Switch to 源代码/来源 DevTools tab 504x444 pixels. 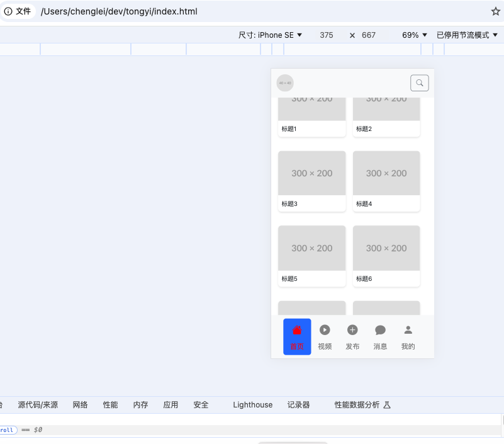tap(38, 405)
